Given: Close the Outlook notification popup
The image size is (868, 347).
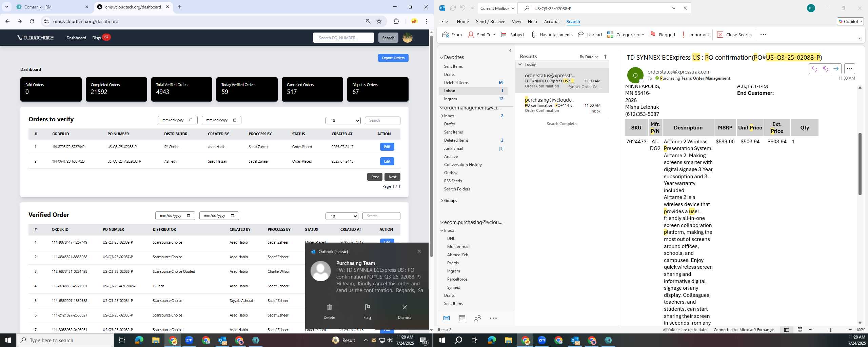Looking at the screenshot, I should [x=419, y=251].
